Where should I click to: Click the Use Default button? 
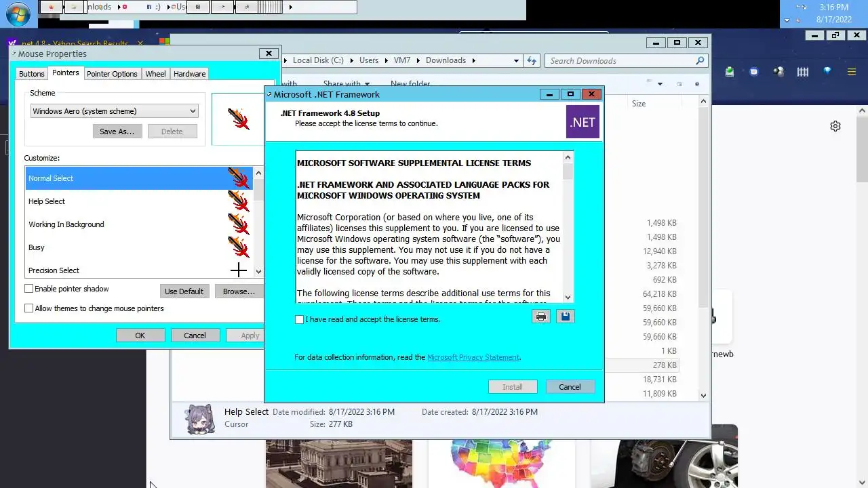tap(184, 291)
